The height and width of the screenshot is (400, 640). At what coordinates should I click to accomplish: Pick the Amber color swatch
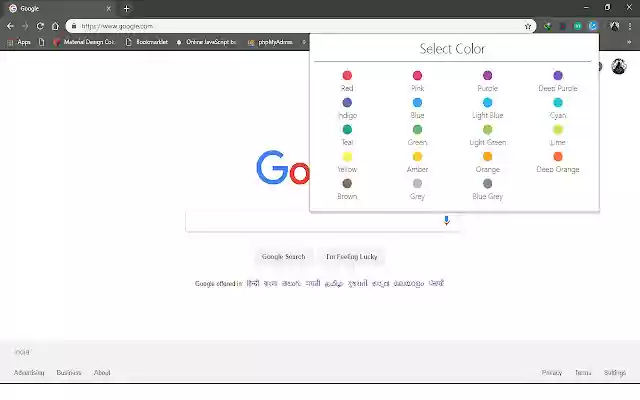(417, 156)
